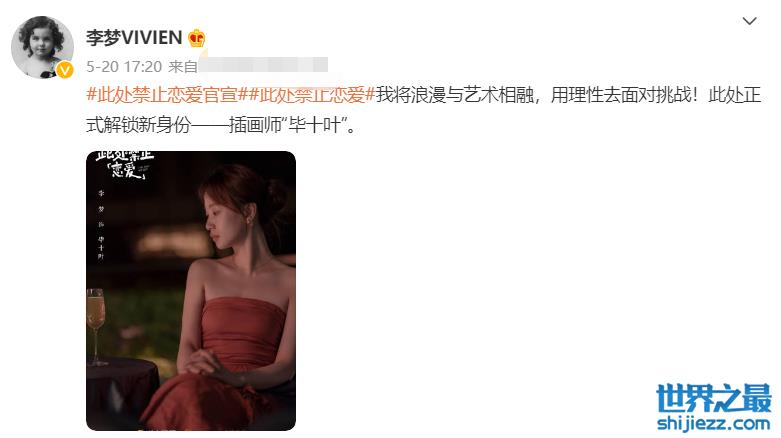Click the vertical cast credit text in poster
The height and width of the screenshot is (438, 781).
click(x=101, y=224)
